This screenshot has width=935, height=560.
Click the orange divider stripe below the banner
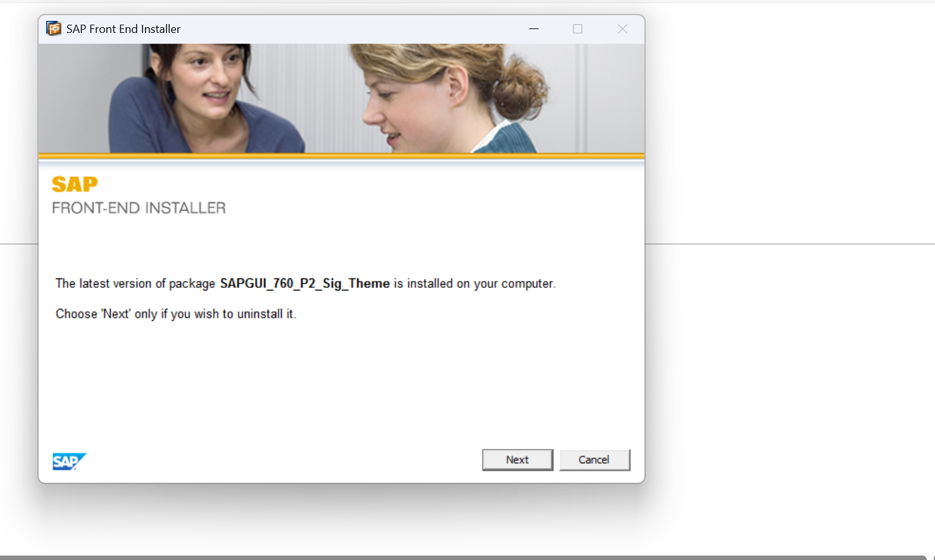tap(341, 155)
